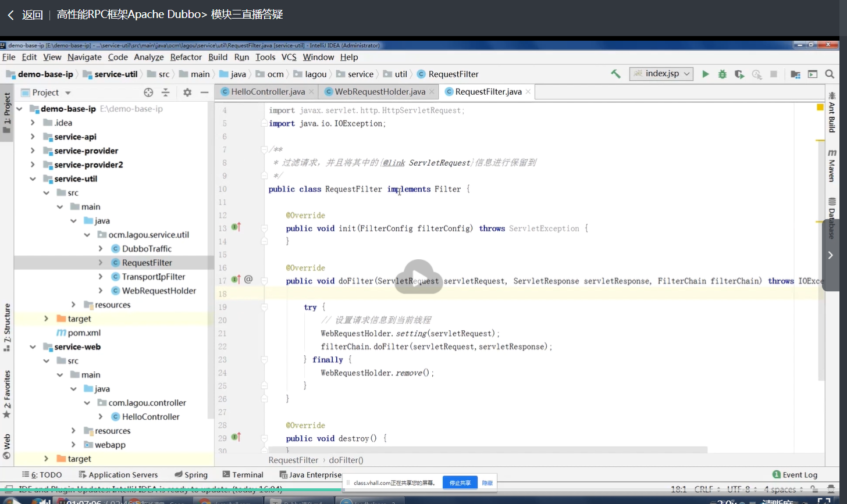This screenshot has width=847, height=504.
Task: Open the run configuration dropdown showing index.jsp
Action: (661, 74)
